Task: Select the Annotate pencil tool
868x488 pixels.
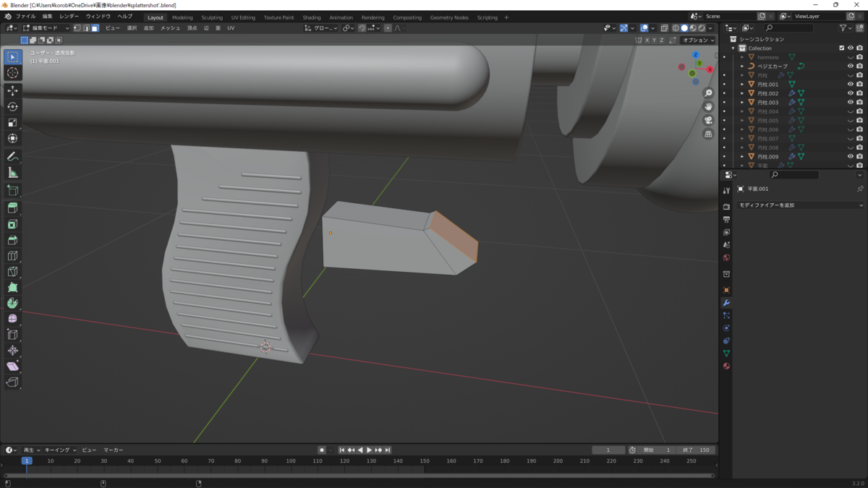Action: (x=12, y=156)
